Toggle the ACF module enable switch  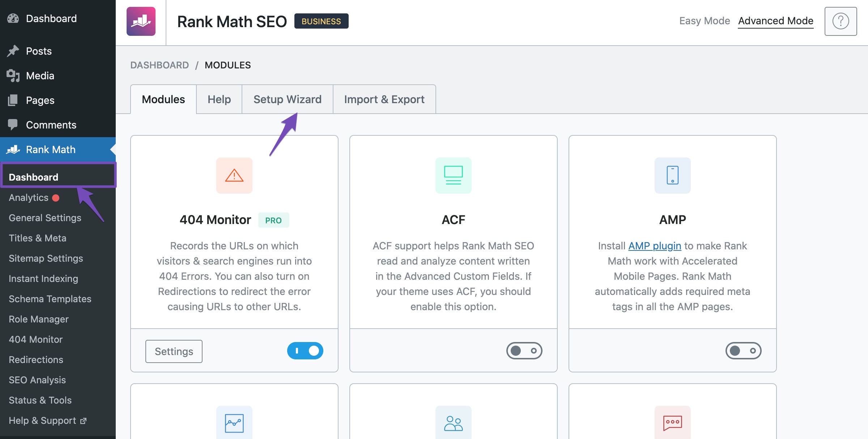pyautogui.click(x=523, y=351)
